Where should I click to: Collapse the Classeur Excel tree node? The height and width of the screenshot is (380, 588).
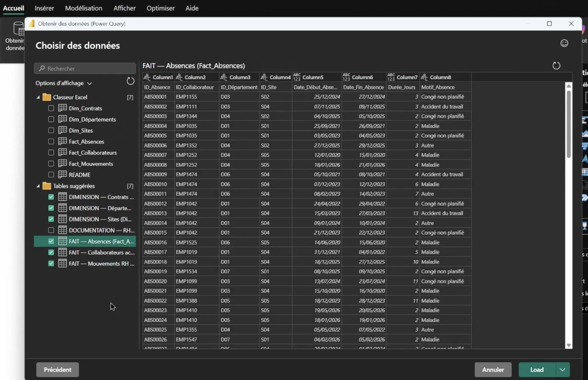pyautogui.click(x=38, y=97)
